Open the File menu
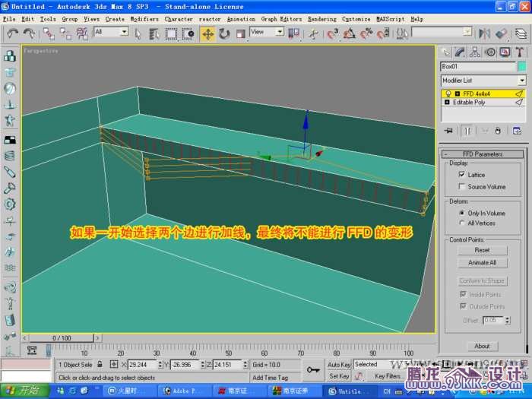 click(x=9, y=19)
